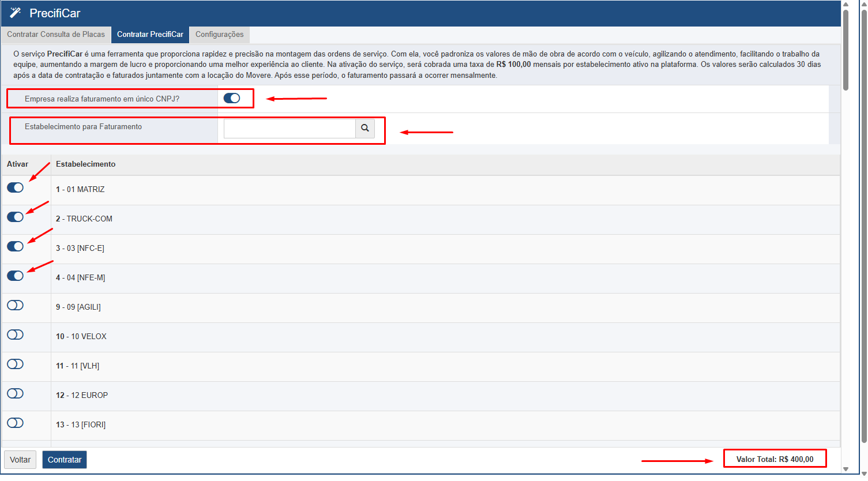This screenshot has width=868, height=481.
Task: Disable the 2 - TRUCK-COM toggle
Action: (x=15, y=217)
